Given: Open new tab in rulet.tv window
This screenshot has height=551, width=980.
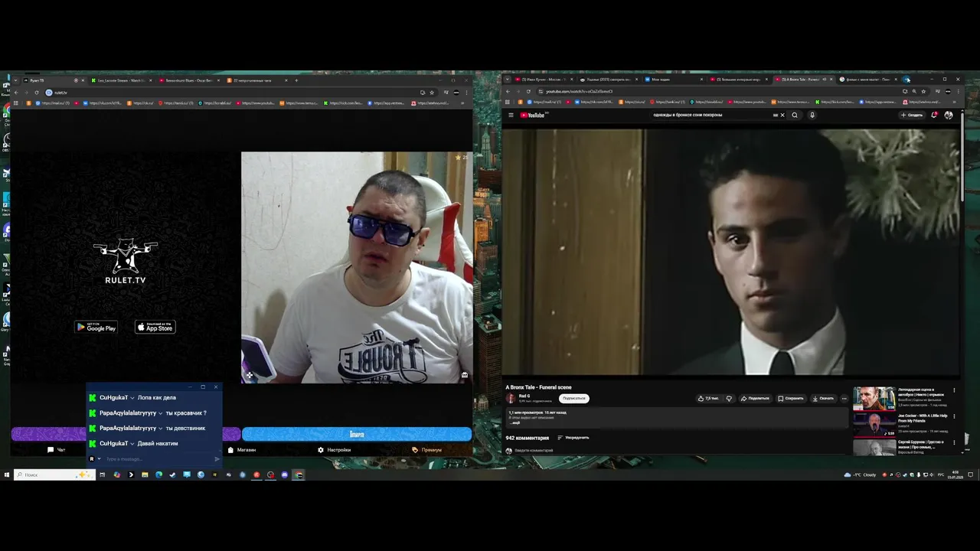Looking at the screenshot, I should point(296,80).
